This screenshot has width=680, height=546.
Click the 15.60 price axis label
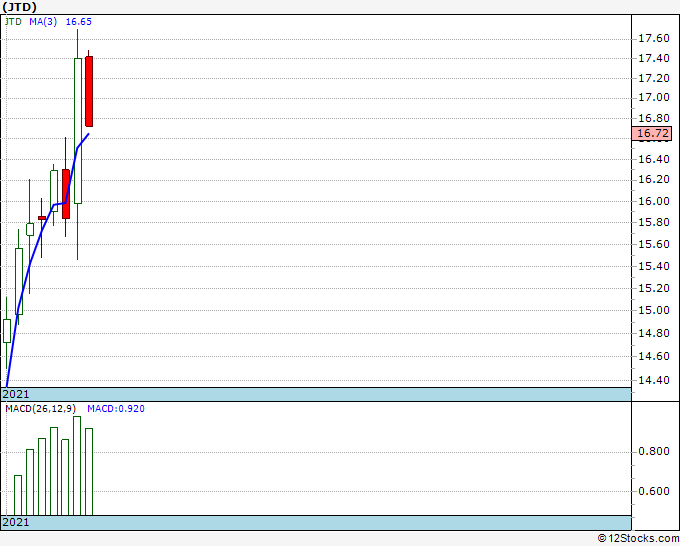(654, 245)
